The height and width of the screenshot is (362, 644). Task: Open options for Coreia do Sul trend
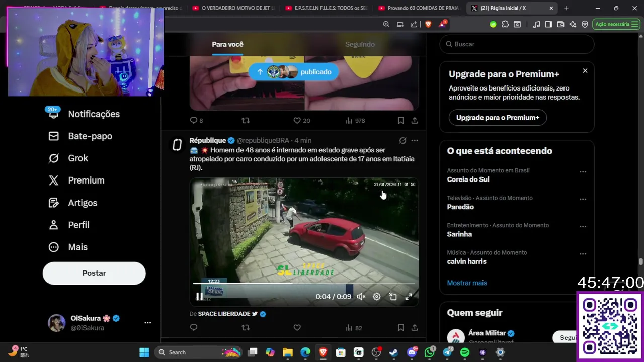[583, 172]
